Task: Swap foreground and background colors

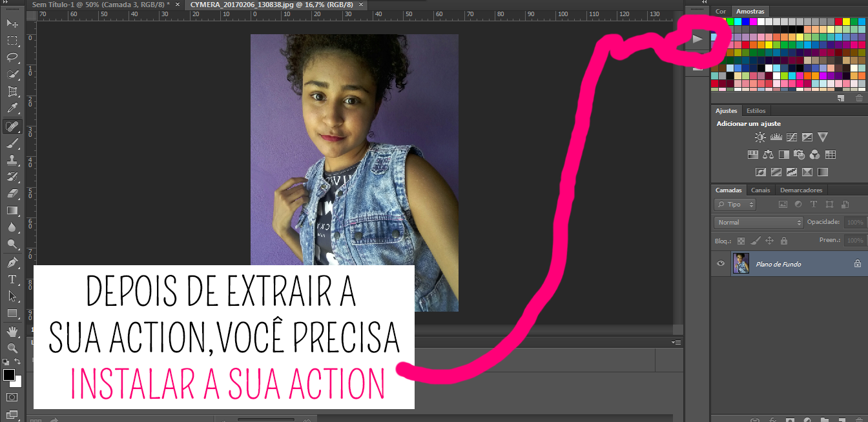Action: 17,361
